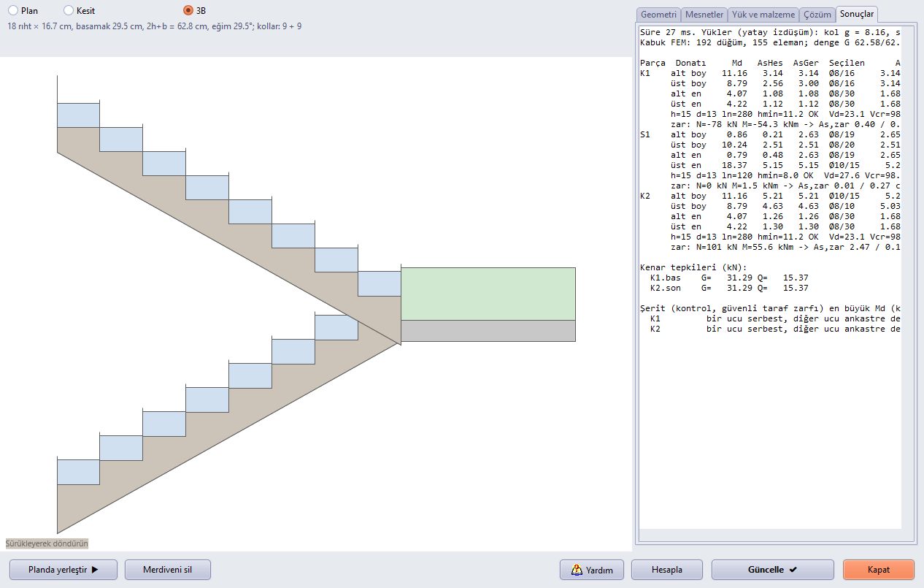Click the 'Süre 27 ms' results line
924x588 pixels.
(x=770, y=32)
